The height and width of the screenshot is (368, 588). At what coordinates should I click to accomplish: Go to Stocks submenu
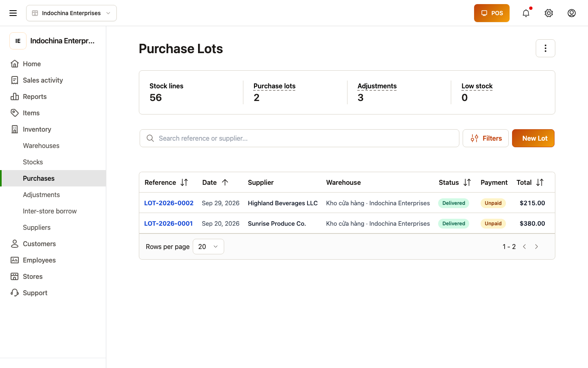53,162
